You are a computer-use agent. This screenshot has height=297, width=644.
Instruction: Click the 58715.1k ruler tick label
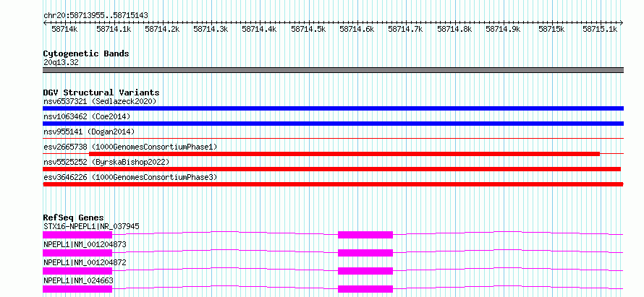[600, 29]
